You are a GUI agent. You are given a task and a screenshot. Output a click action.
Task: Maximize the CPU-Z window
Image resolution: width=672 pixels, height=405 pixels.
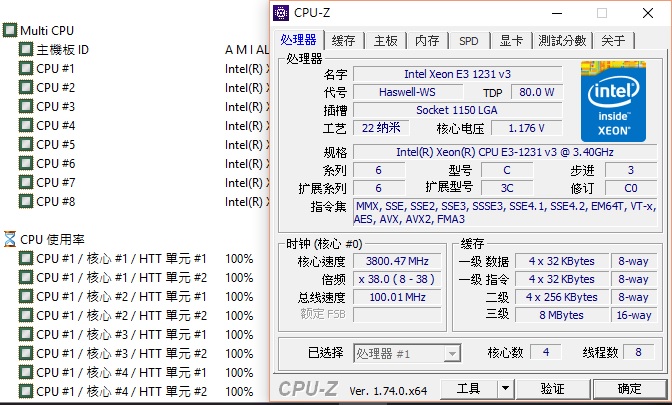click(602, 13)
